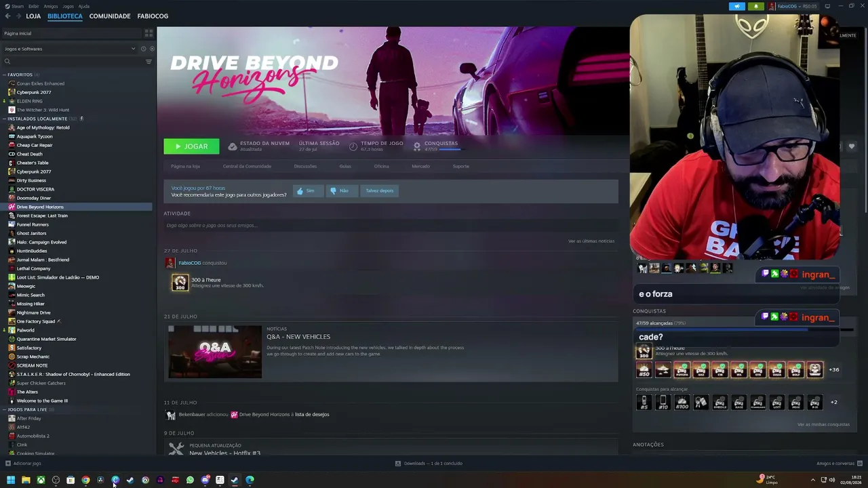Enter Big Picture mode icon
The height and width of the screenshot is (488, 868).
coord(827,6)
